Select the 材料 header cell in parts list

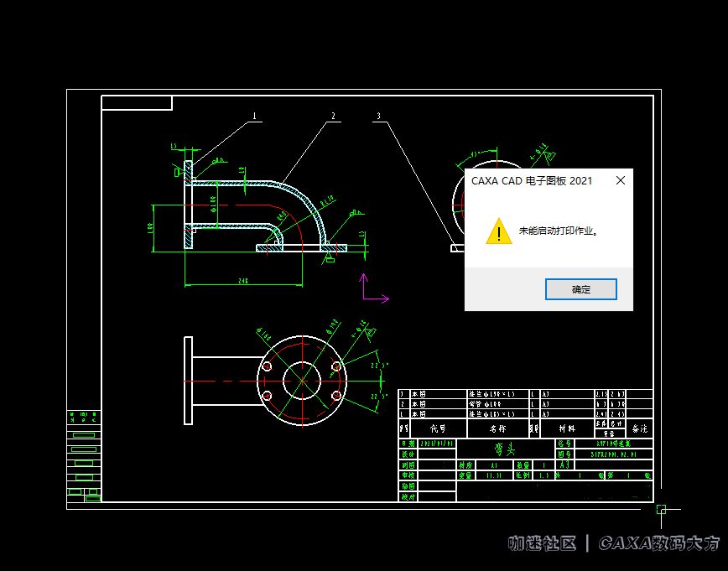click(568, 428)
